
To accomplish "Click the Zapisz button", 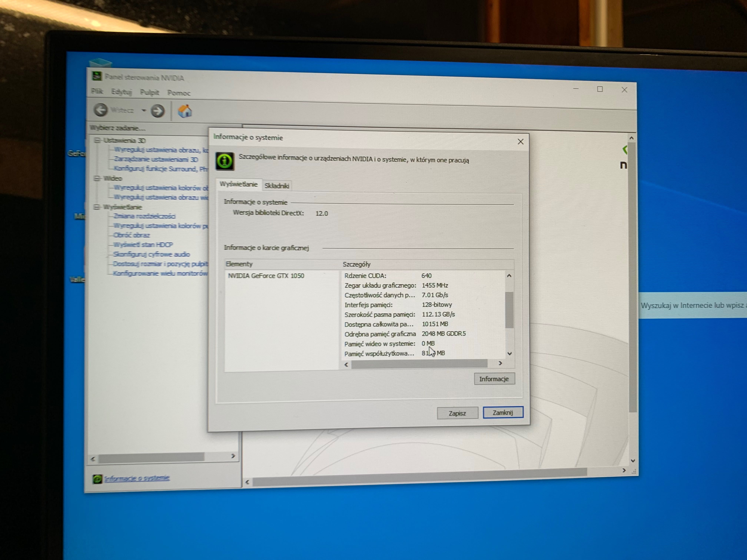I will [457, 413].
